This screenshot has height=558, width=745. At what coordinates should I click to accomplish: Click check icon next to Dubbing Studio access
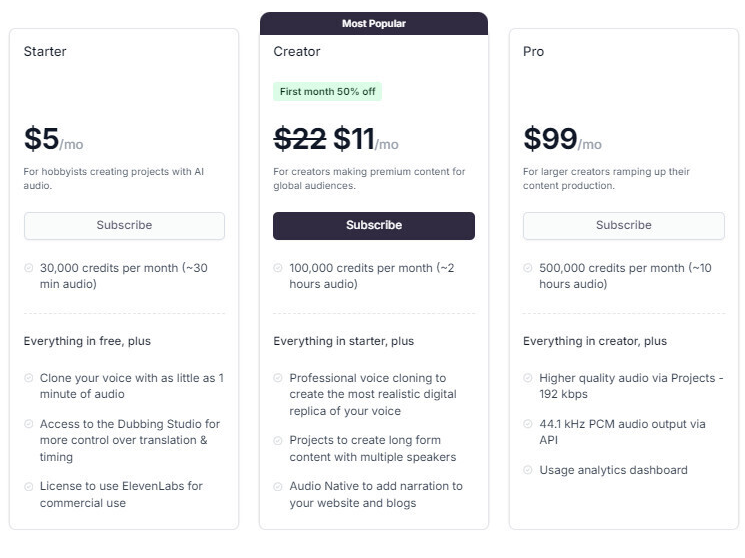[x=29, y=424]
